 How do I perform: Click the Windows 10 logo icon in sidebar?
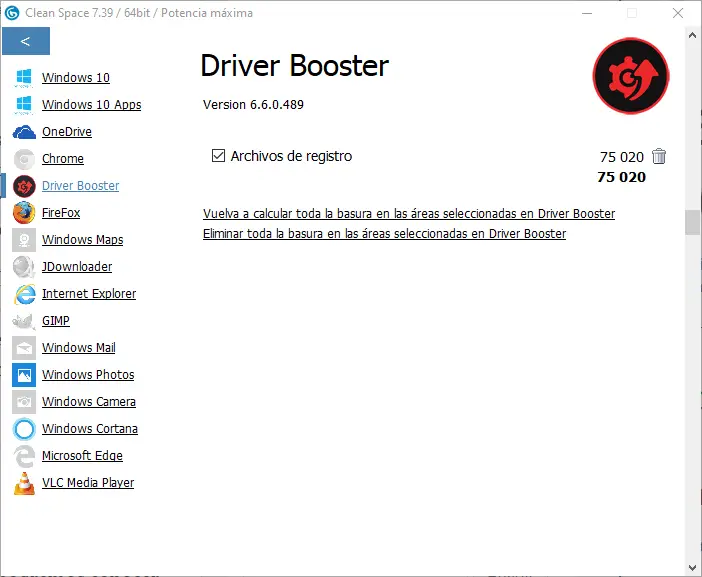24,77
